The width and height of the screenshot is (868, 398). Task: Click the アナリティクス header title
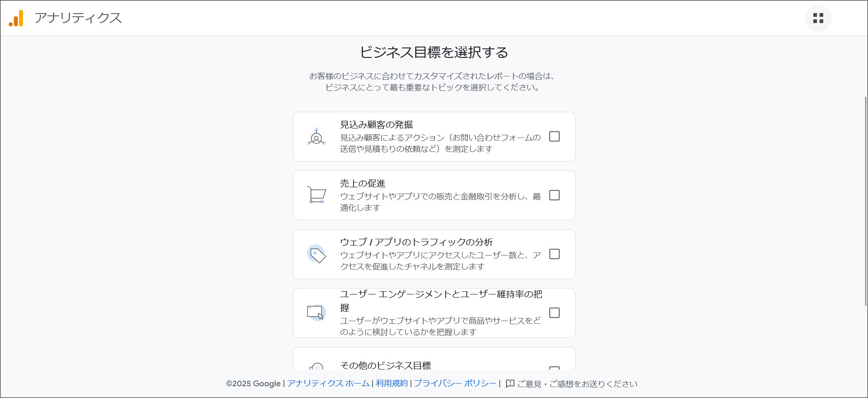click(78, 18)
